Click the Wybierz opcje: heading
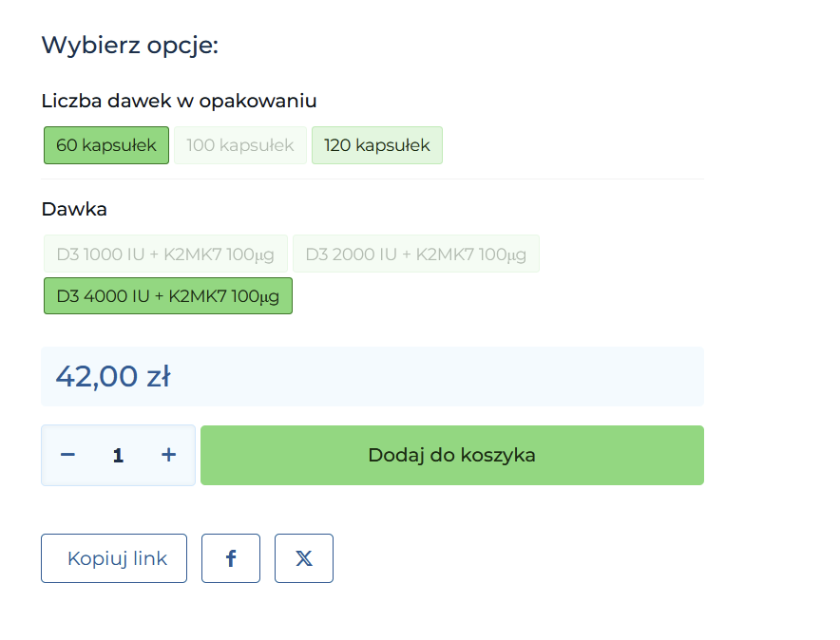This screenshot has height=640, width=840. (130, 45)
